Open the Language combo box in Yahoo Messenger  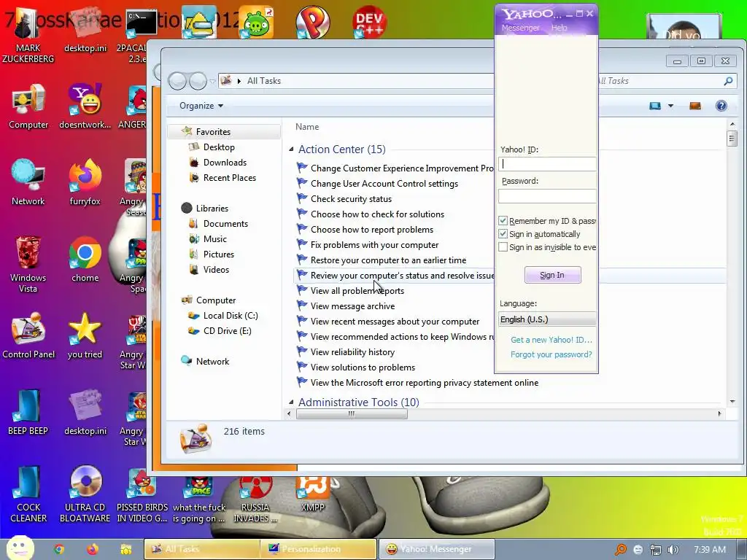pos(547,319)
